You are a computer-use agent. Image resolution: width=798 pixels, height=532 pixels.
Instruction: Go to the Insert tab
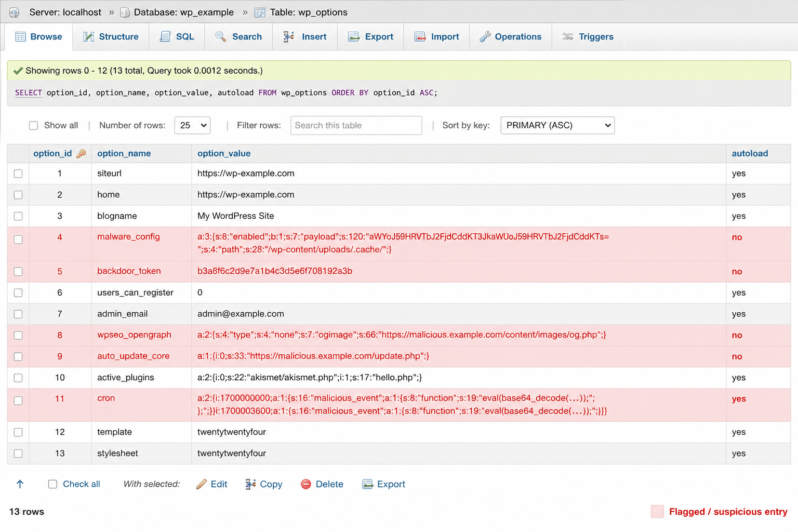click(x=305, y=36)
